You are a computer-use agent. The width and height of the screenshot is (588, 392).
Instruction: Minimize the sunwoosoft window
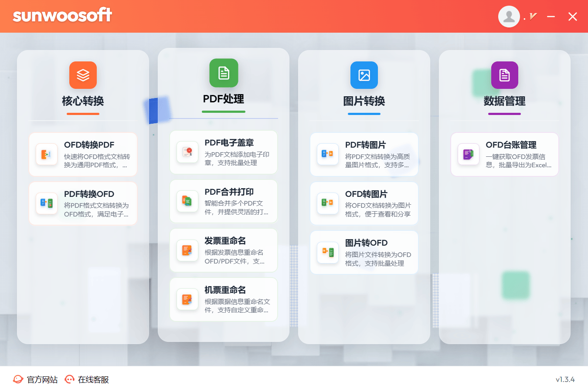(551, 17)
